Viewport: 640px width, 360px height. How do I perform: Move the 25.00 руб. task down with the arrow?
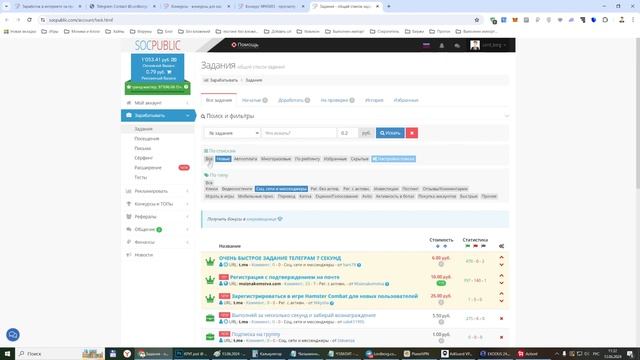[501, 301]
